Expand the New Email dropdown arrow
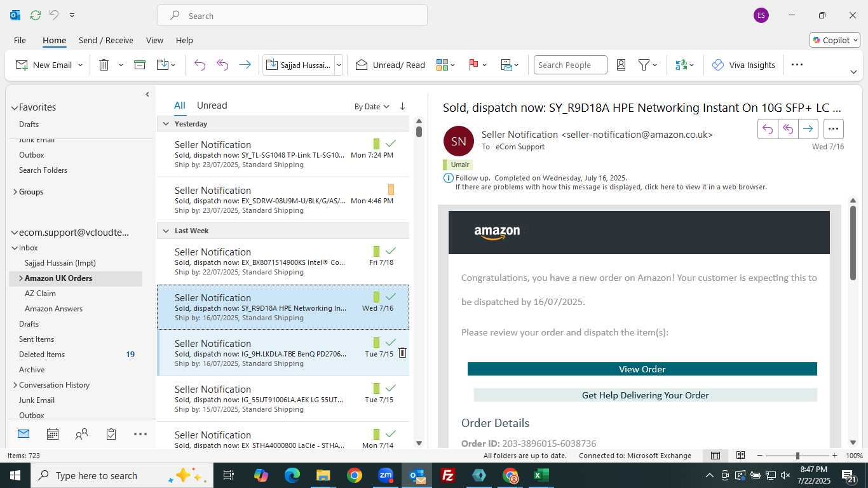The height and width of the screenshot is (488, 868). pos(80,65)
